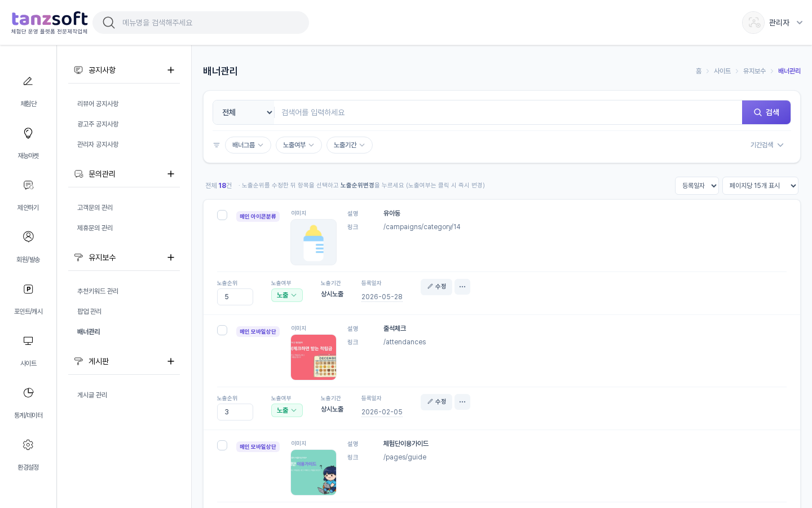Open the 페이지당 15개 표시 dropdown
Viewport: 812px width, 508px height.
point(760,186)
